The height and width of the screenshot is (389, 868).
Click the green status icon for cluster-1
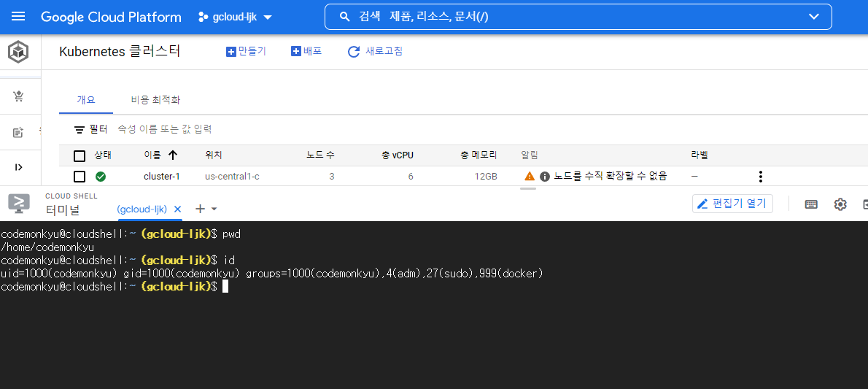[101, 177]
